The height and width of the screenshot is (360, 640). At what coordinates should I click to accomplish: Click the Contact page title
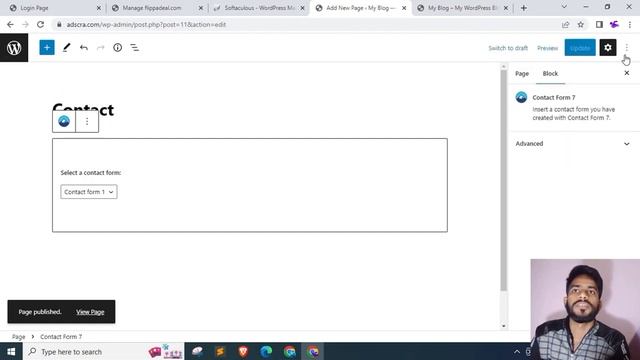(x=83, y=110)
